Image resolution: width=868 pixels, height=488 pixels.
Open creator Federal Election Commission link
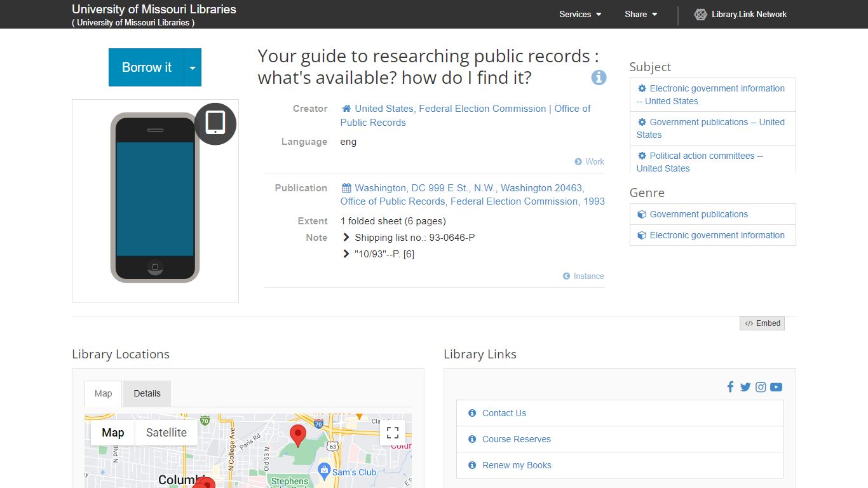(465, 116)
